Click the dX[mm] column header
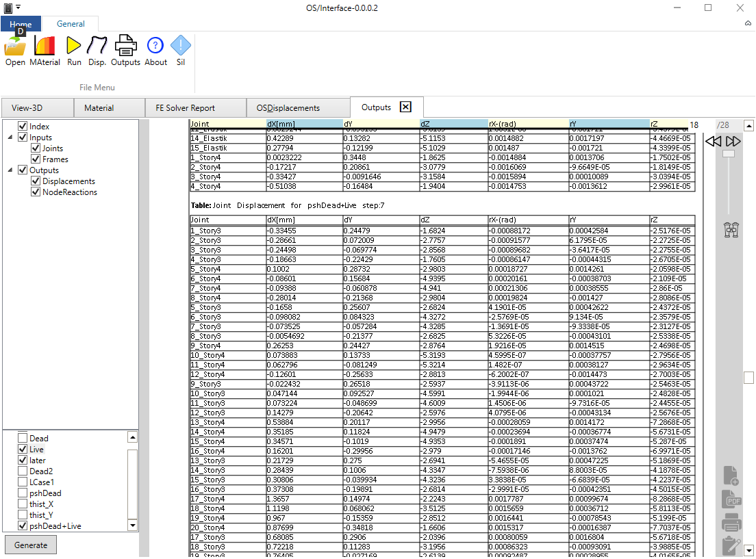Image resolution: width=756 pixels, height=559 pixels. pos(304,124)
